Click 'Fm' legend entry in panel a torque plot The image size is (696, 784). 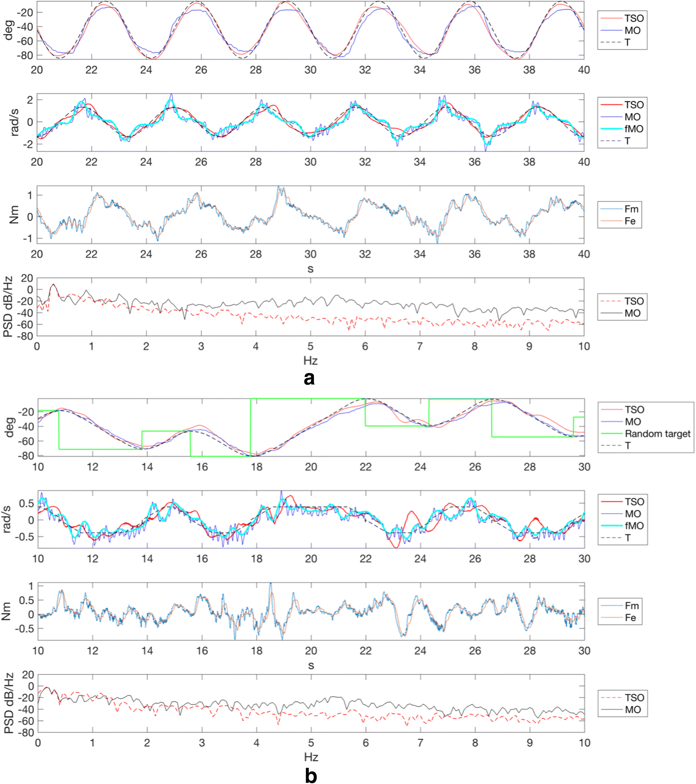click(619, 209)
